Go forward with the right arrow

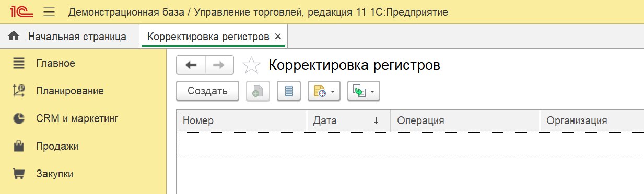(x=219, y=65)
